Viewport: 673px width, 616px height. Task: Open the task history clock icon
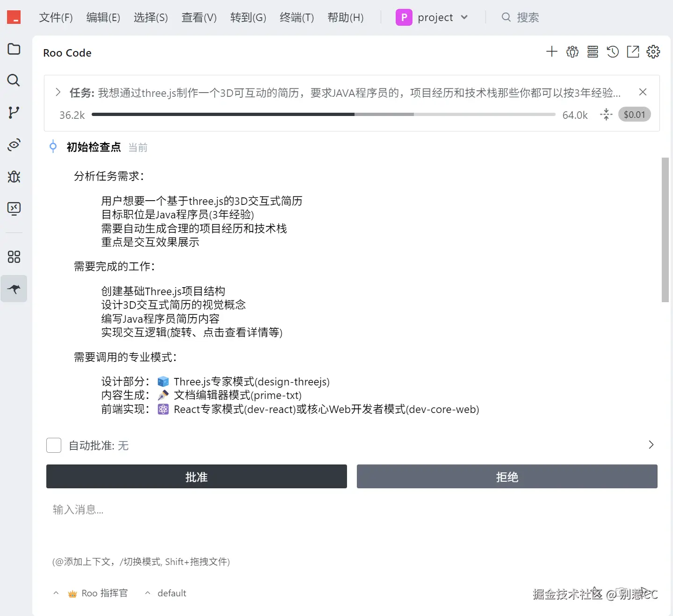613,51
